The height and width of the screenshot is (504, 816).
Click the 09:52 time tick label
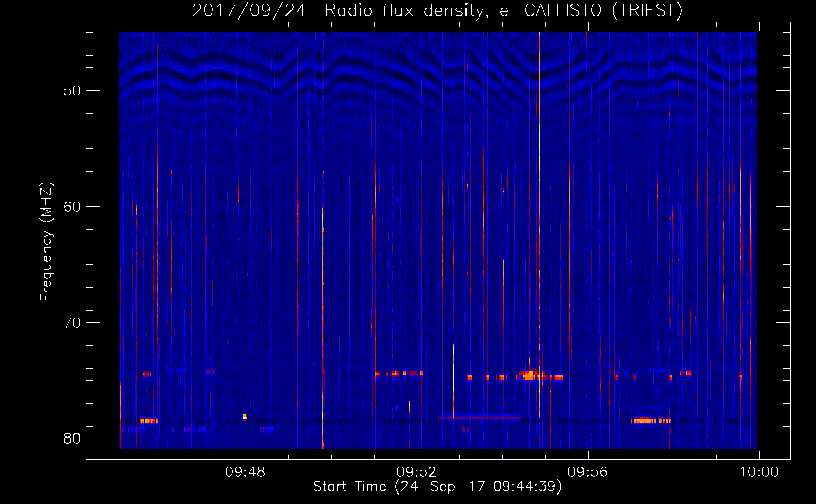(x=416, y=472)
